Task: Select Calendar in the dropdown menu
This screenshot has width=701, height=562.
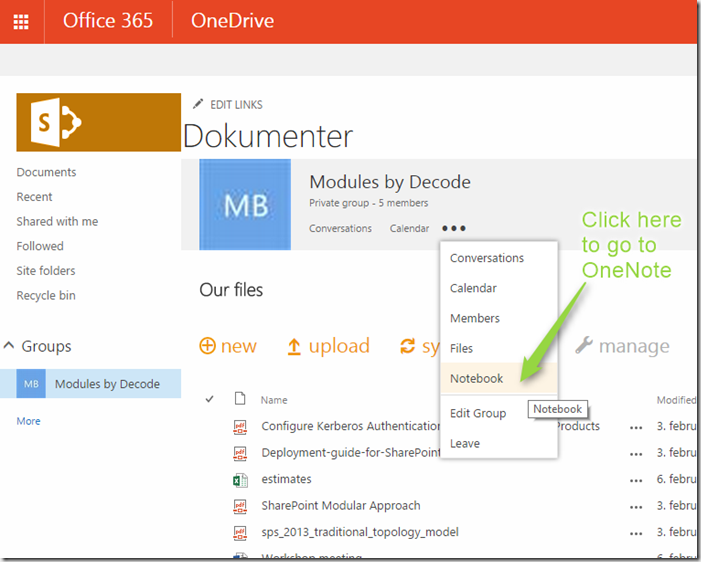Action: click(x=499, y=288)
